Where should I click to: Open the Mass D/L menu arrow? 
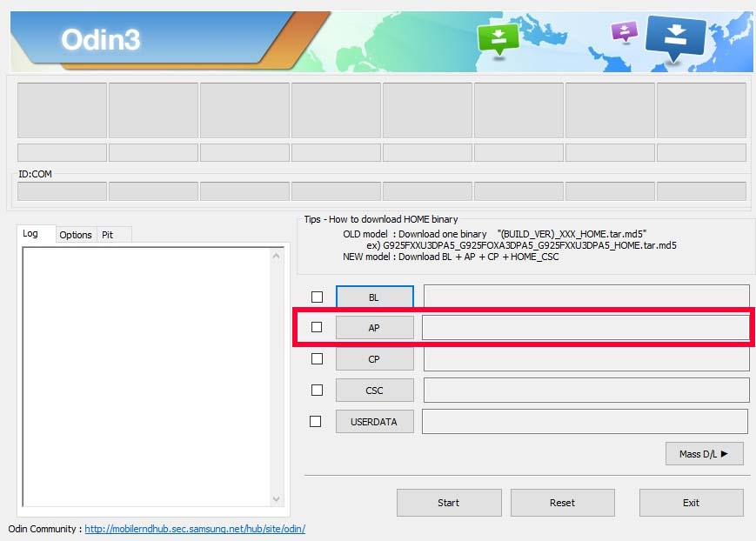tap(704, 454)
